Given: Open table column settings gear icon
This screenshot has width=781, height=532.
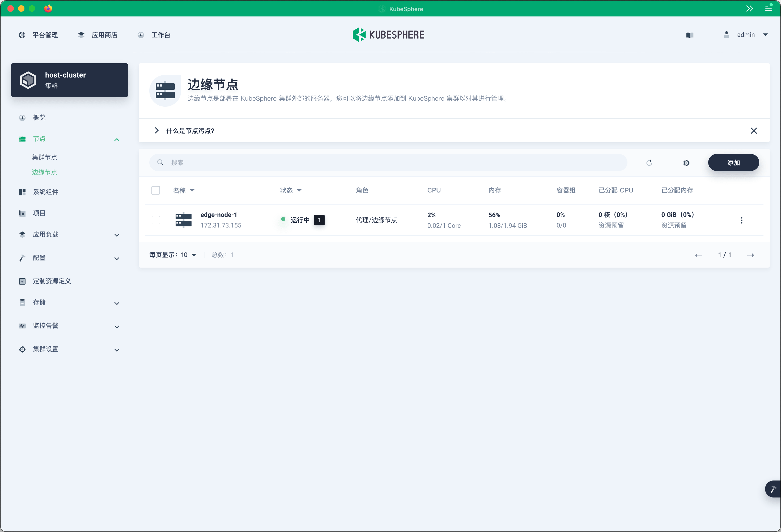Looking at the screenshot, I should (686, 163).
